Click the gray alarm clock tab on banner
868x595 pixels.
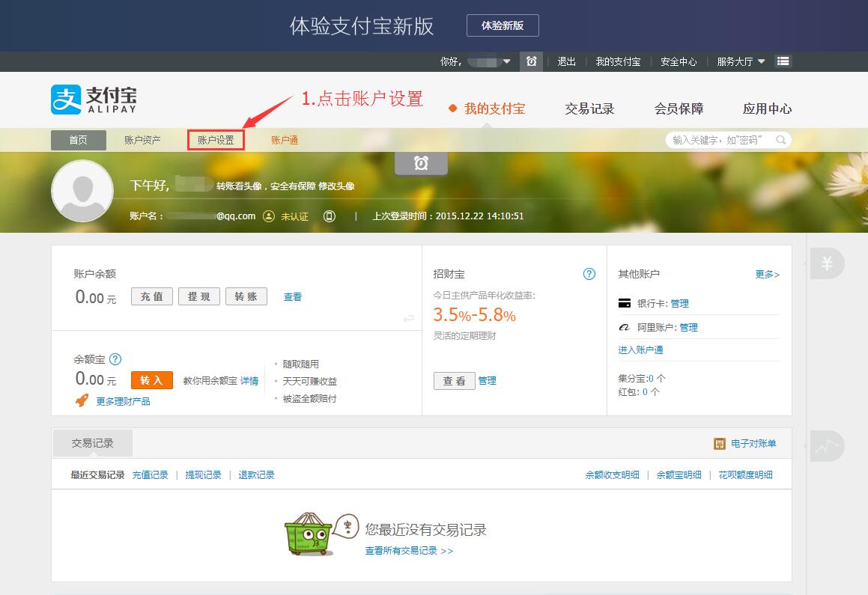click(421, 163)
